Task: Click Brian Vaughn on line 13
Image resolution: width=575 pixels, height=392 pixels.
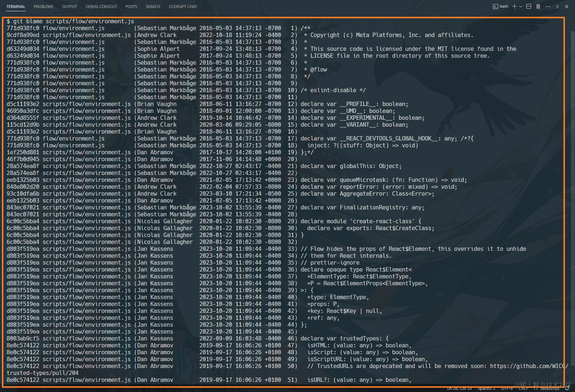Action: tap(157, 111)
